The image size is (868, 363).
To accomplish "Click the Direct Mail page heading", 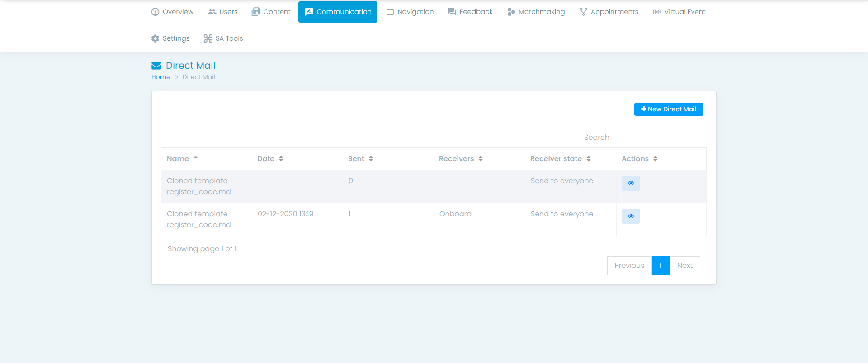I will 190,66.
